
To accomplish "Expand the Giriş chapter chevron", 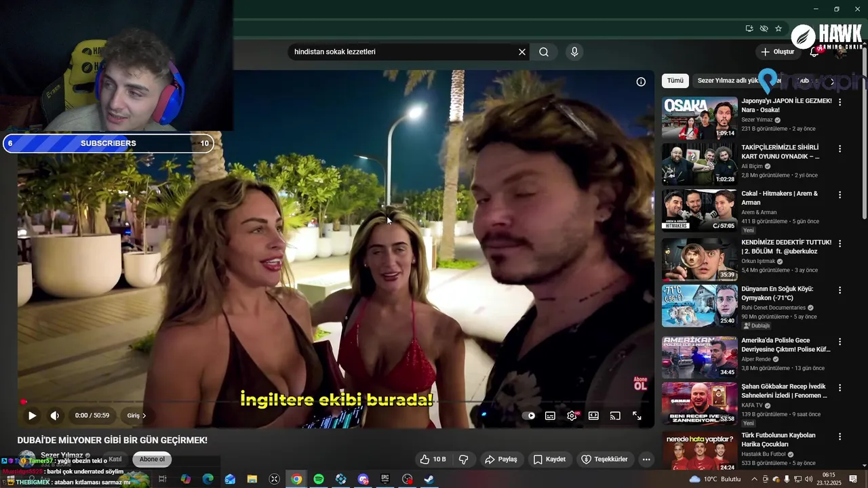I will coord(144,415).
